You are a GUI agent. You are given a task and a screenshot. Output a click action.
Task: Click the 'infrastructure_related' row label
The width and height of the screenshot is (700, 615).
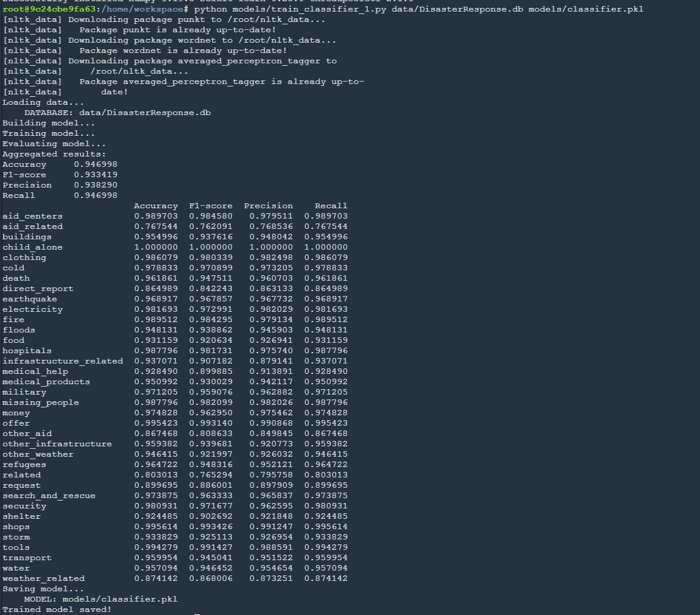click(63, 361)
